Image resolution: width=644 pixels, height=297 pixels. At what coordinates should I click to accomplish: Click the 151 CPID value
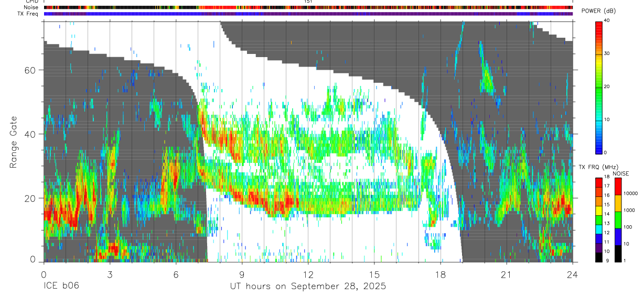point(308,2)
